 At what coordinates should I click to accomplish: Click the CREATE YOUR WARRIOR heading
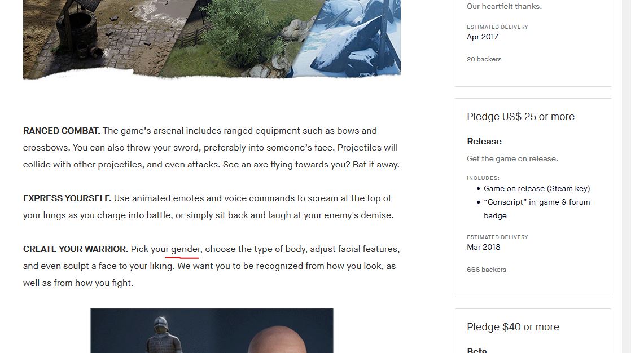click(76, 250)
